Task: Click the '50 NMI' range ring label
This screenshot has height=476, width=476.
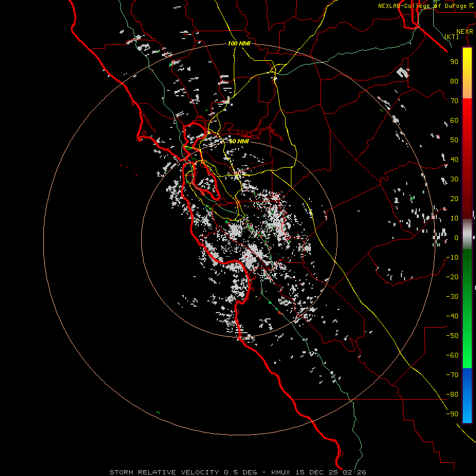Action: pos(239,141)
